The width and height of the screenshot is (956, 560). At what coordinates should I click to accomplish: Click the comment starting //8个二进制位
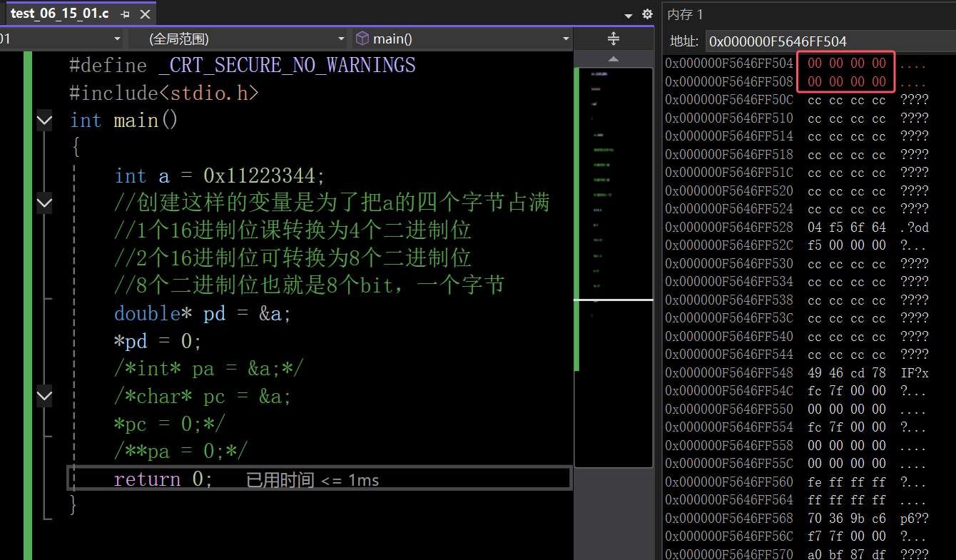[x=310, y=286]
